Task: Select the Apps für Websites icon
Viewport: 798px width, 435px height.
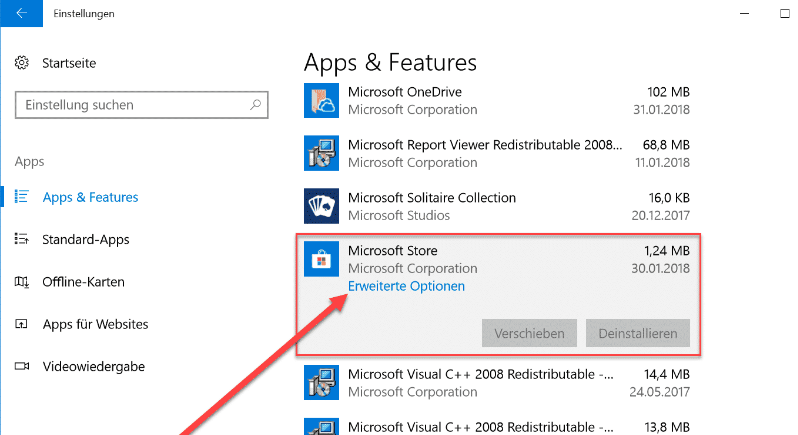Action: pos(21,324)
